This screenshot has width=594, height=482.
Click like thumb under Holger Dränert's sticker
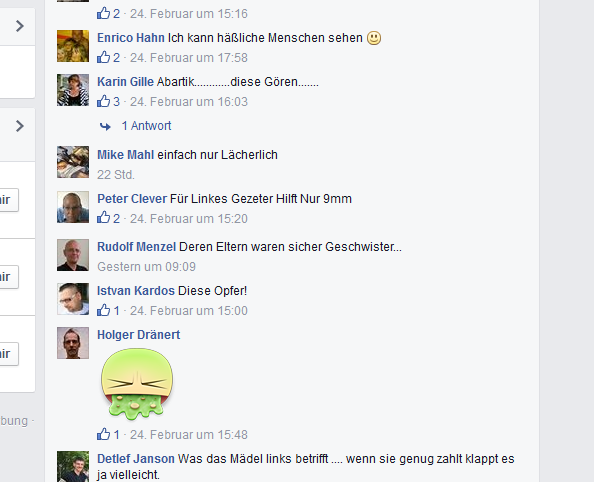(x=103, y=434)
